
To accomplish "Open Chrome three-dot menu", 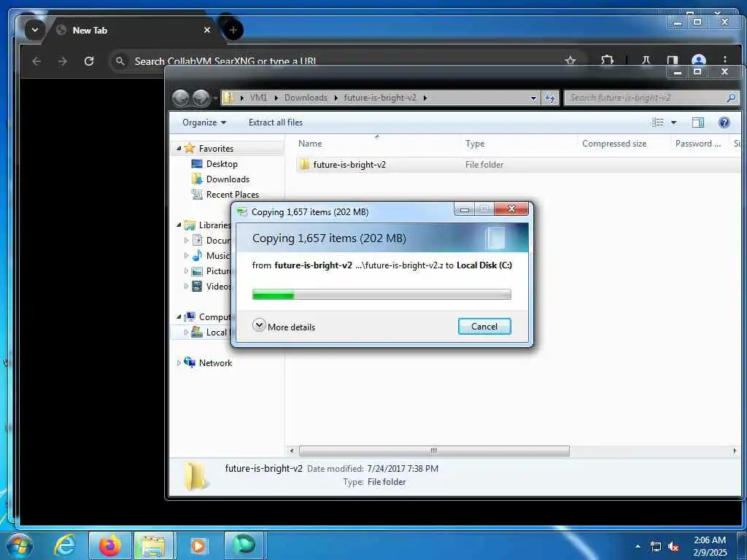I will pyautogui.click(x=724, y=61).
